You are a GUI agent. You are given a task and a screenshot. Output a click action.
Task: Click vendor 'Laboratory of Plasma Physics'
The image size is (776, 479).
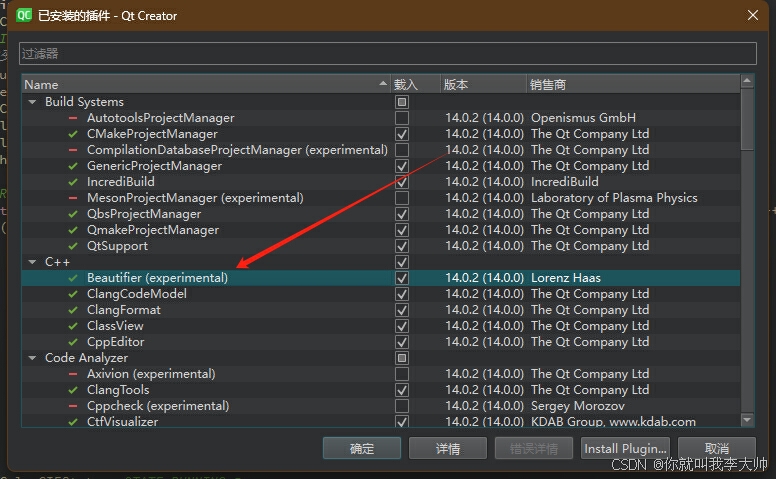(614, 198)
